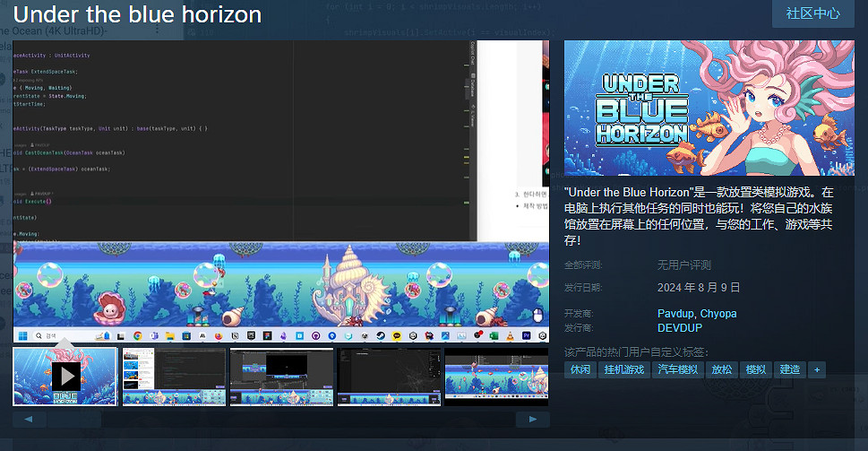Screen dimensions: 868x451
Task: Select the third screenshot thumbnail with black preview
Action: click(281, 377)
